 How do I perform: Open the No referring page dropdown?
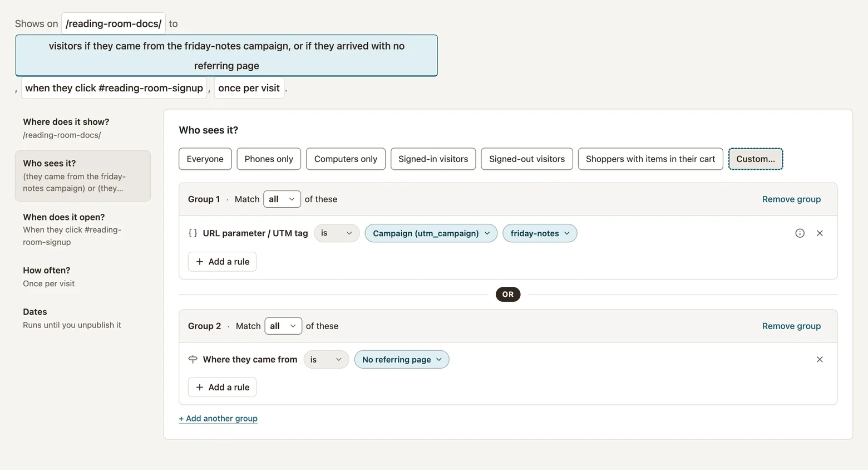pyautogui.click(x=402, y=360)
